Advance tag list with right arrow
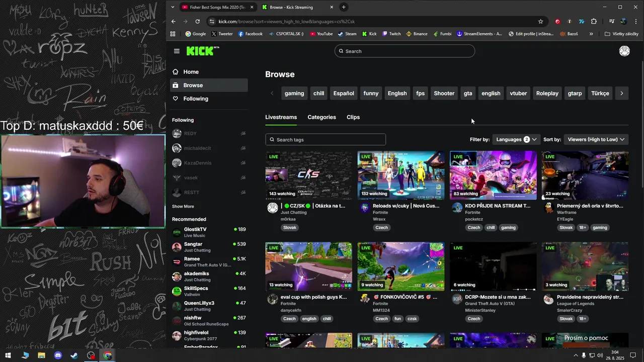Image resolution: width=644 pixels, height=362 pixels. click(622, 94)
